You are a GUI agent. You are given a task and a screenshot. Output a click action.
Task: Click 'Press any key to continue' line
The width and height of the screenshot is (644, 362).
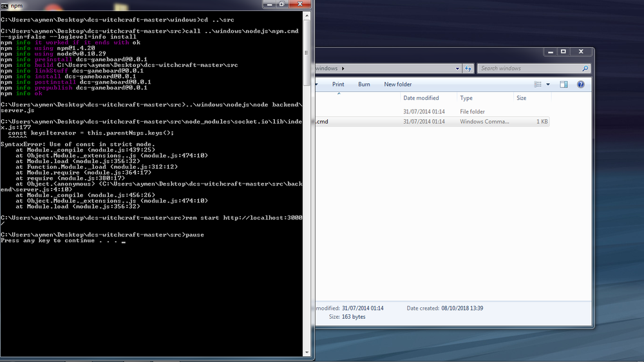pos(63,241)
